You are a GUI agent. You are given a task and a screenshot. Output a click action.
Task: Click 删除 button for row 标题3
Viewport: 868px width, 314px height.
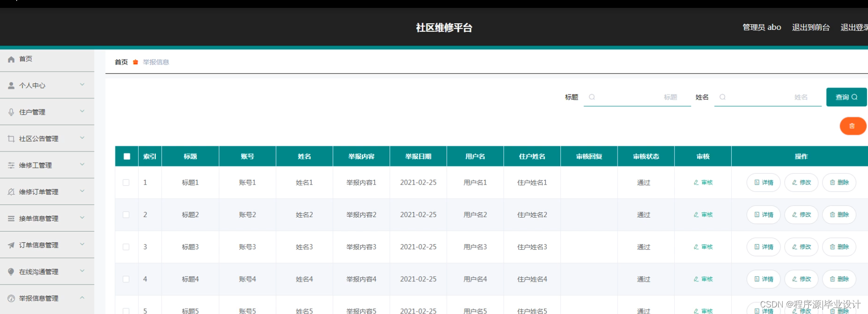pyautogui.click(x=839, y=247)
